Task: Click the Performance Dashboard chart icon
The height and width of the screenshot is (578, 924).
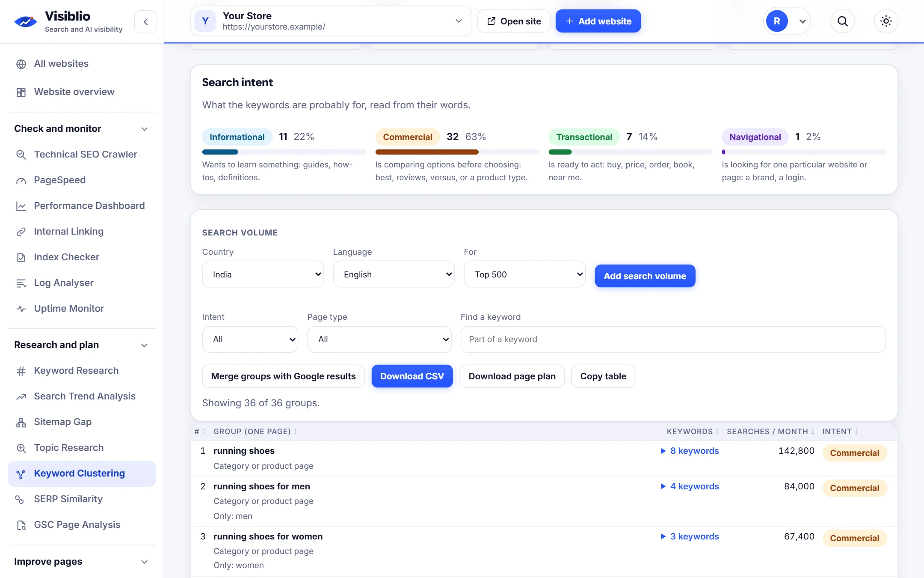Action: click(21, 206)
